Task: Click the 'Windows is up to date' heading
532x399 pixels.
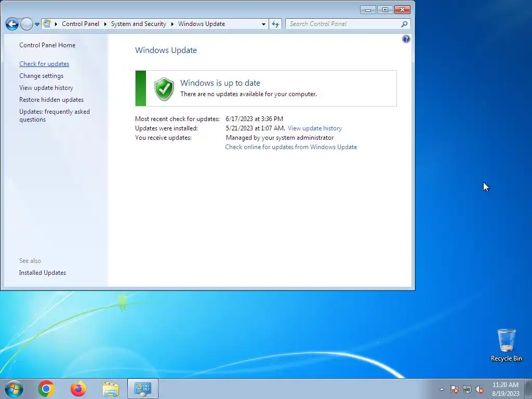Action: [x=220, y=83]
